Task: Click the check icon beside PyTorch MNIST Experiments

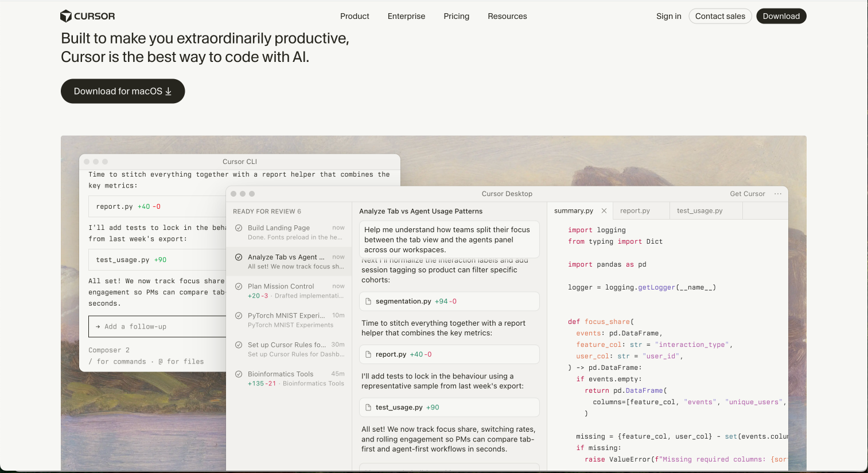Action: click(239, 315)
